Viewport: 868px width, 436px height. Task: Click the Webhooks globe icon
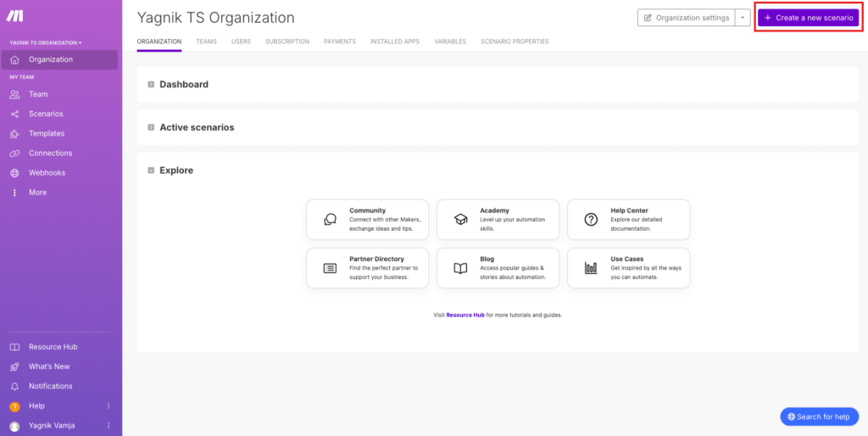[x=15, y=173]
